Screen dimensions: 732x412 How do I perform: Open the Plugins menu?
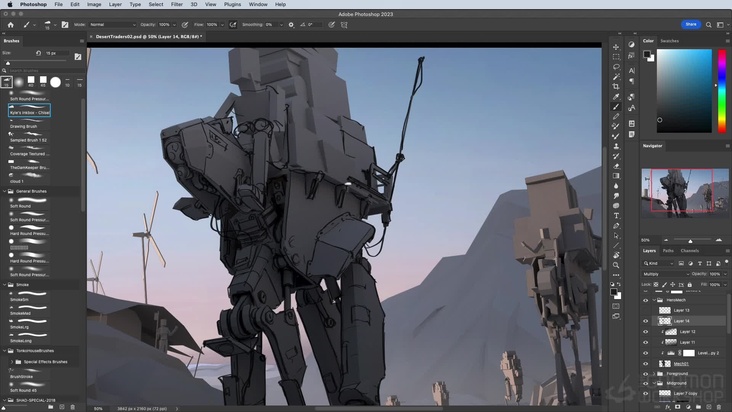coord(232,4)
